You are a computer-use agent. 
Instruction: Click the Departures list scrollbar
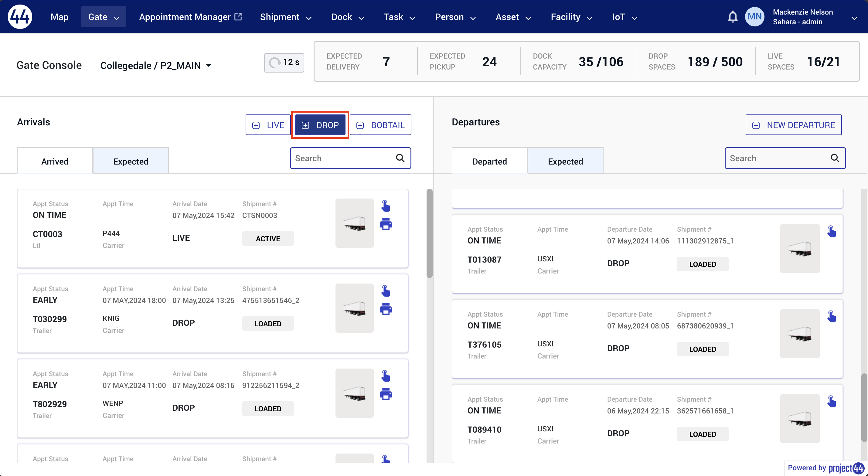(x=864, y=407)
